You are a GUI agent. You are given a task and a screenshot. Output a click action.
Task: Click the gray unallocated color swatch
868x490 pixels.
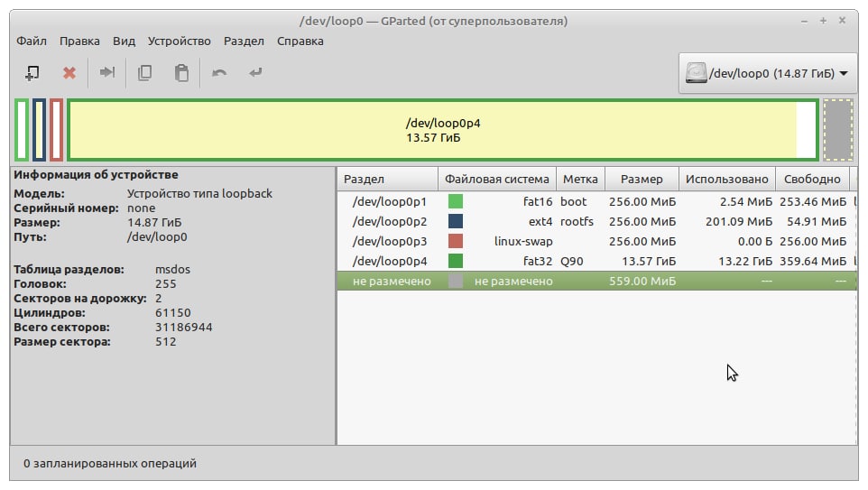[x=456, y=282]
